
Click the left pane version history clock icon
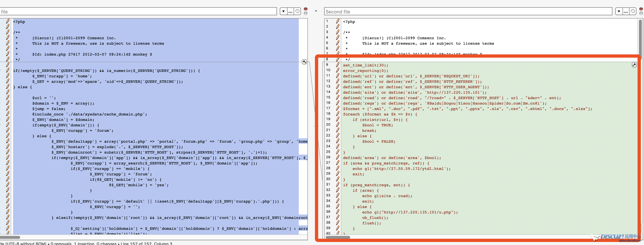[x=297, y=11]
